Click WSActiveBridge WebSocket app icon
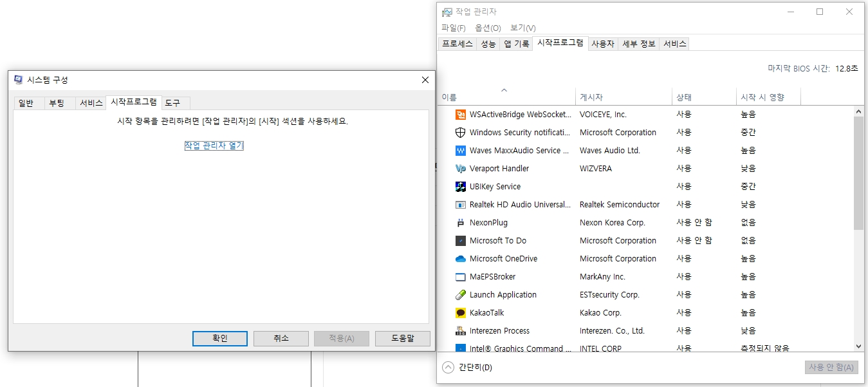Image resolution: width=868 pixels, height=387 pixels. [460, 115]
